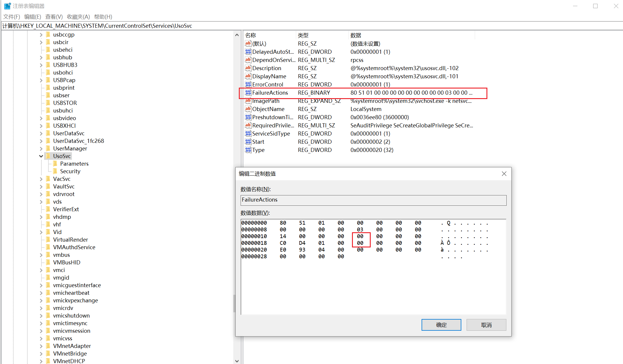The height and width of the screenshot is (364, 623).
Task: Click the RequiredPrivileges value icon
Action: pyautogui.click(x=248, y=125)
